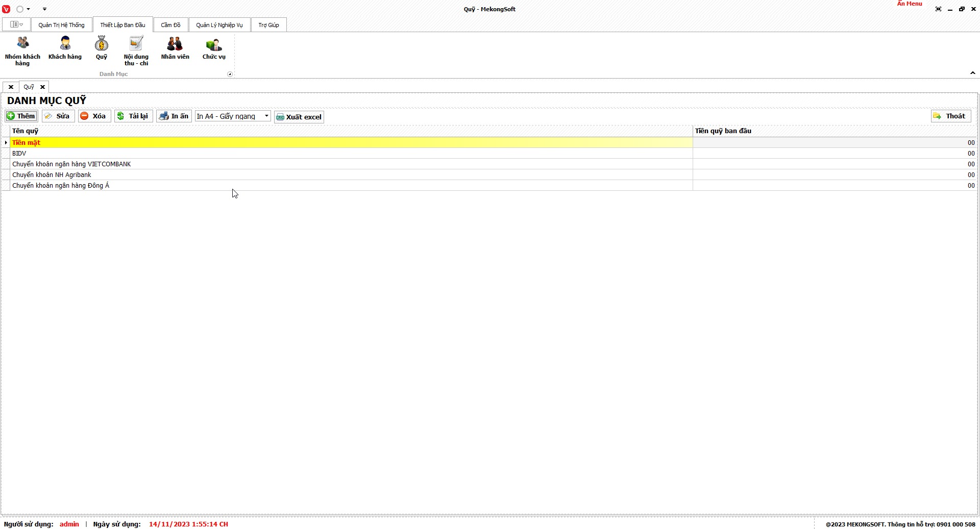Viewport: 980px width, 529px height.
Task: Click the row indicator beside Tiền mặt
Action: (x=6, y=143)
